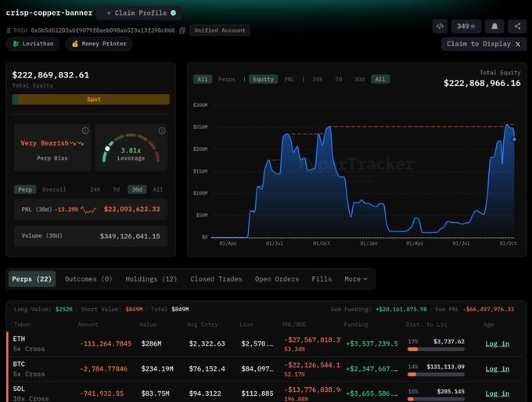Open the Perps (22) tab
The width and height of the screenshot is (532, 402).
click(32, 279)
